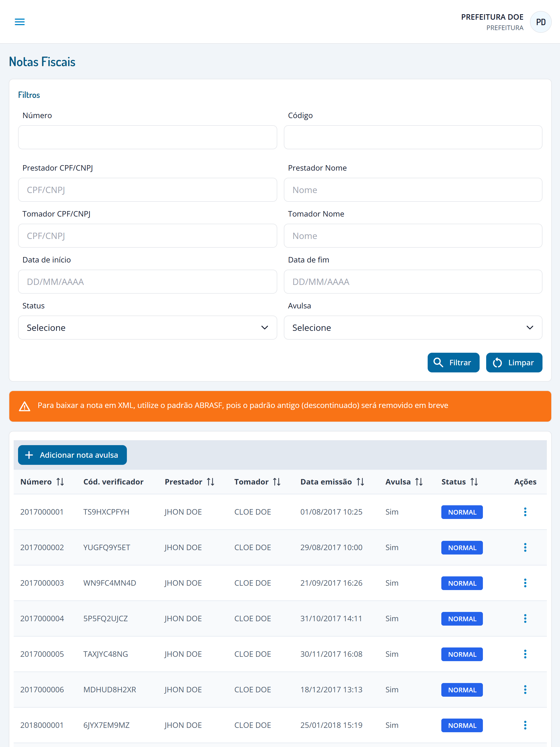Image resolution: width=560 pixels, height=747 pixels.
Task: Click emission date 30/11/2017 16:08
Action: pos(331,654)
